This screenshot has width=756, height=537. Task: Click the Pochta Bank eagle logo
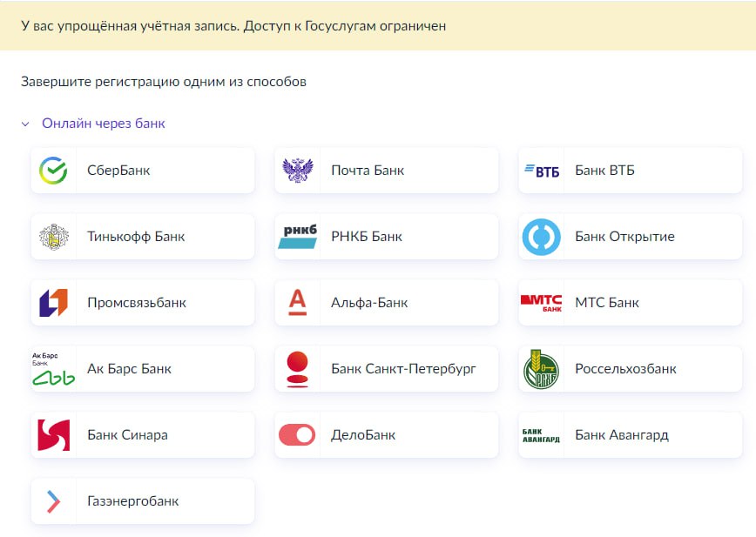tap(298, 171)
